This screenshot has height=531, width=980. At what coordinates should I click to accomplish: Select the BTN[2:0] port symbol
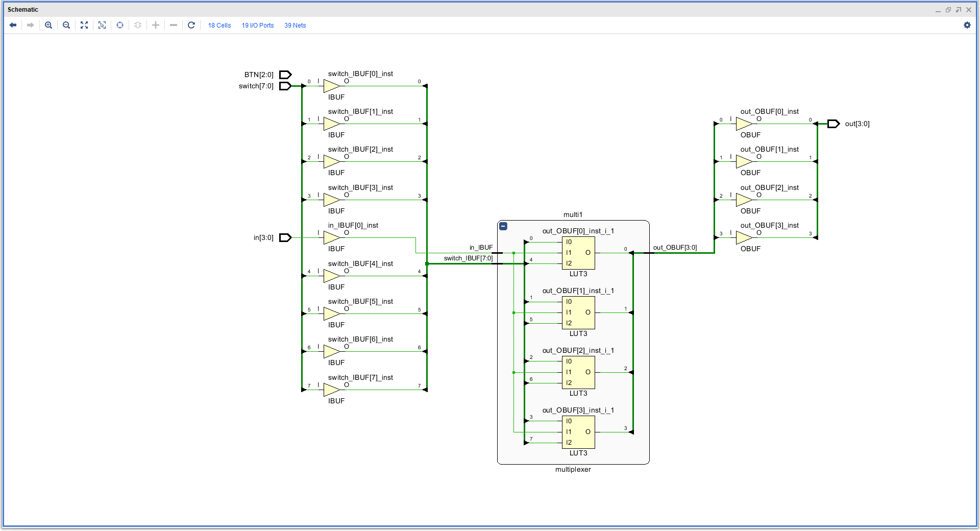[285, 75]
